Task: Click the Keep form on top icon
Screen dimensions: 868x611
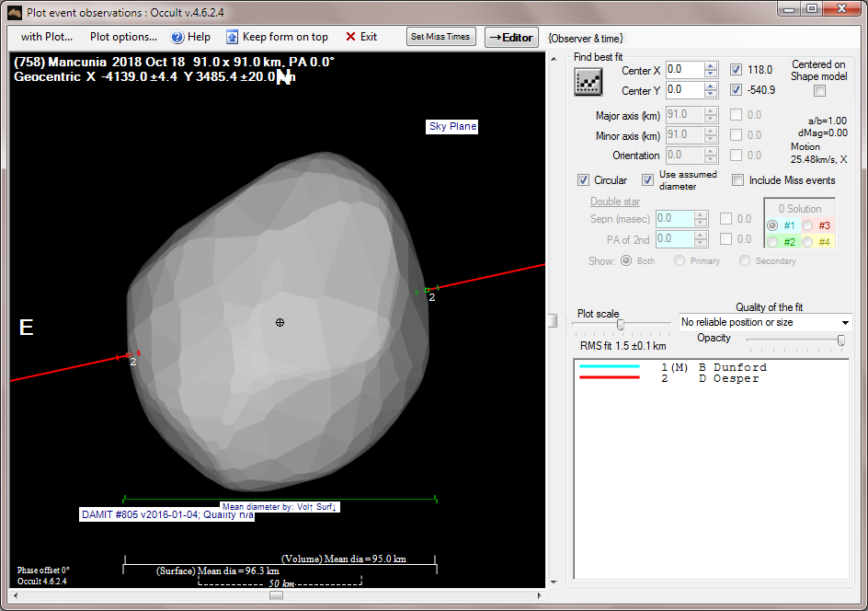Action: click(232, 37)
